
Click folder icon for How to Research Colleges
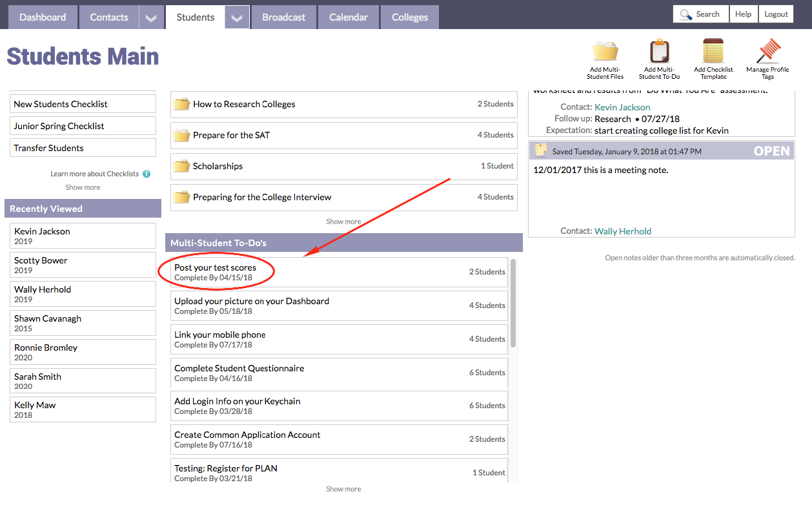pos(182,104)
